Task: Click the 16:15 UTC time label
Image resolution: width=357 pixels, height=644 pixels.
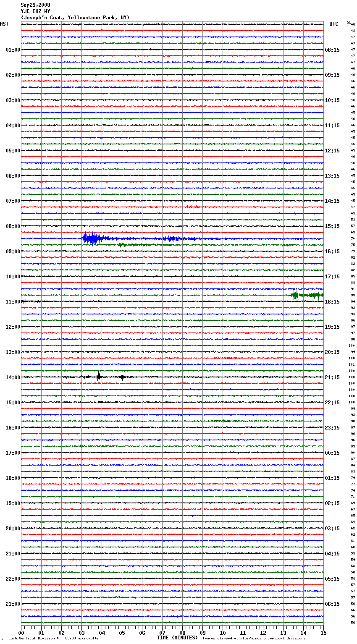Action: click(332, 251)
